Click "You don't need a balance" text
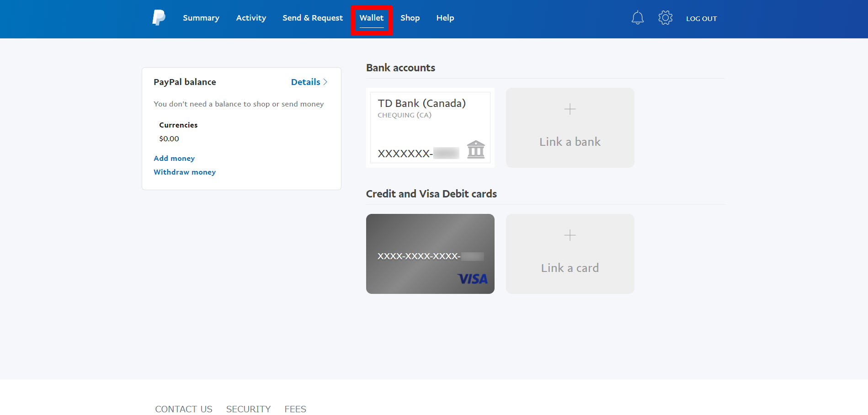This screenshot has width=868, height=415. [239, 104]
